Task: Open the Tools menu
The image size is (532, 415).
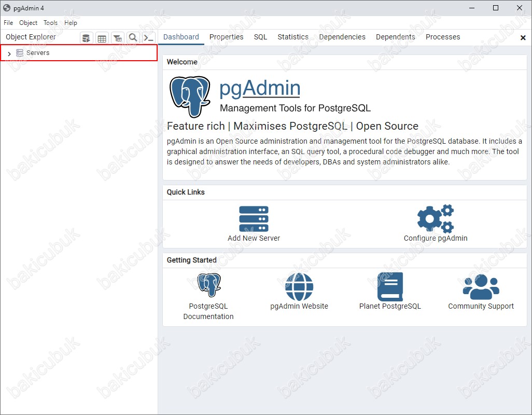Action: click(50, 23)
